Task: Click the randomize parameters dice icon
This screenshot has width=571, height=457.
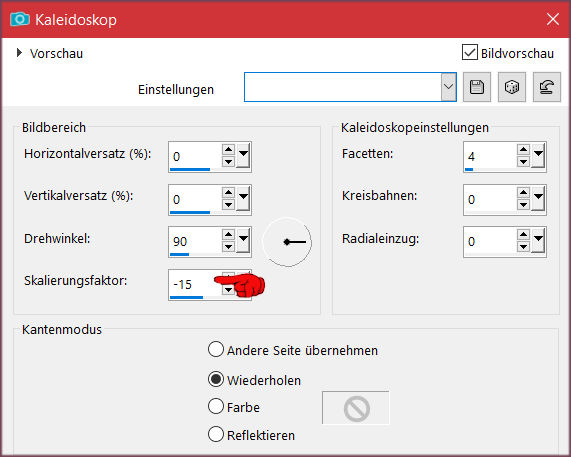Action: [x=512, y=87]
